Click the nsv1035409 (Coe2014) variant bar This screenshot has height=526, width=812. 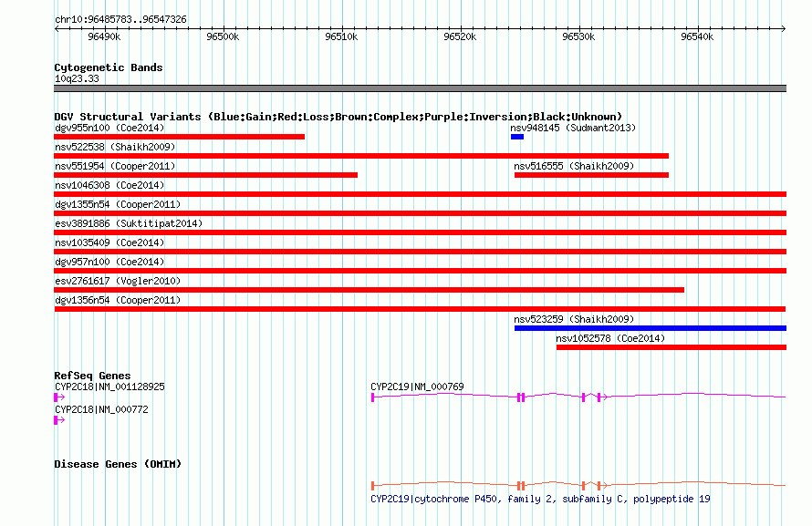(420, 252)
